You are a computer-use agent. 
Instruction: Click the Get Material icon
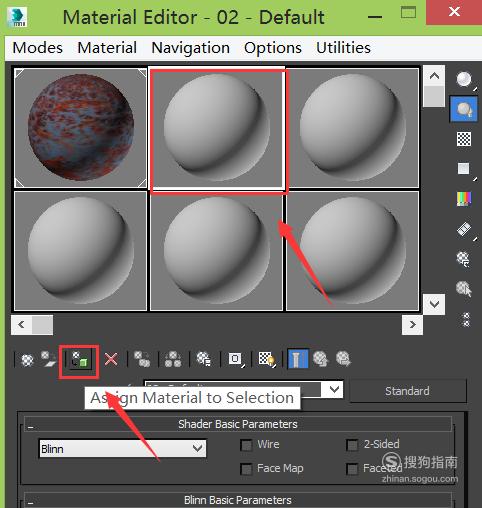27,360
